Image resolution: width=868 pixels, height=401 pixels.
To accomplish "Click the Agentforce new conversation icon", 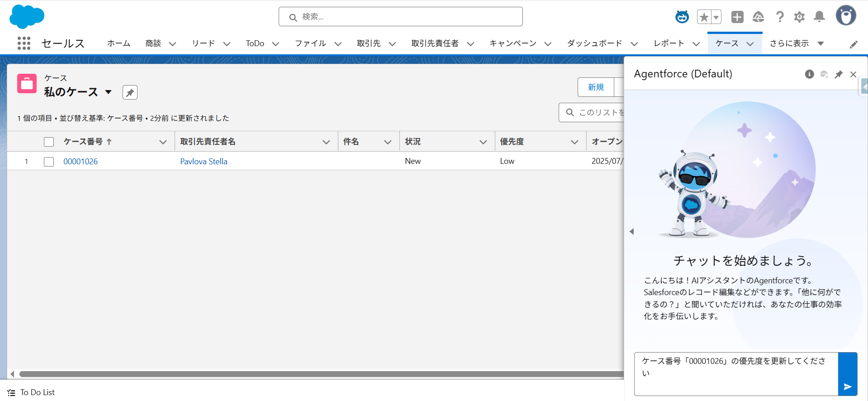I will click(x=824, y=74).
